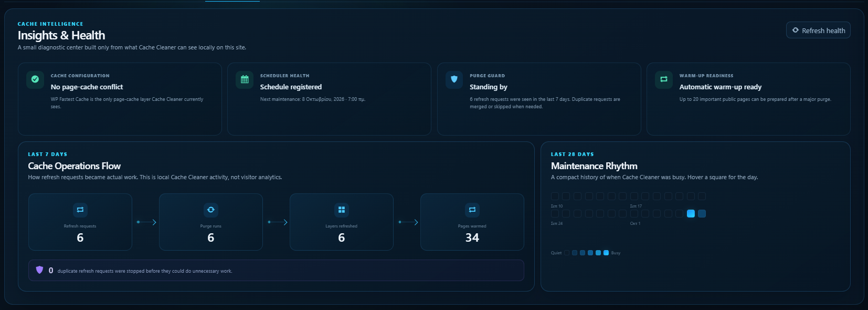Viewport: 868px width, 310px height.
Task: Click the Scheduler Health calendar icon
Action: pos(245,79)
